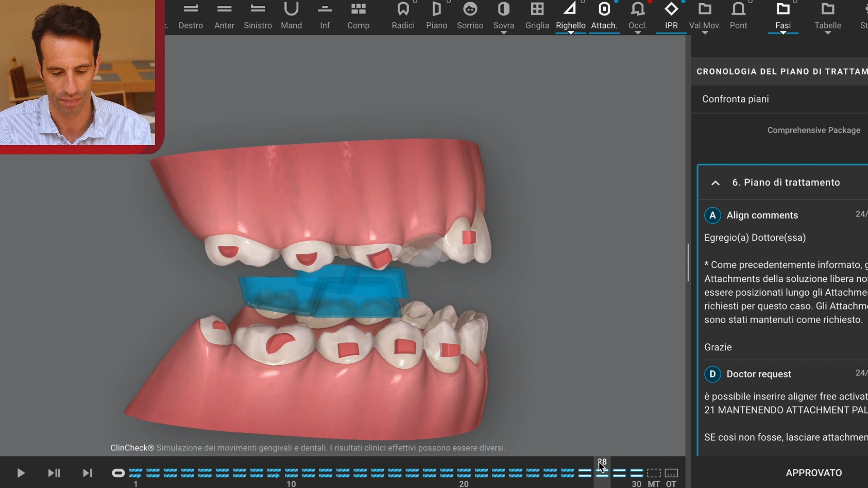Collapse the 6. Piano di trattamento section
868x488 pixels.
click(x=715, y=183)
